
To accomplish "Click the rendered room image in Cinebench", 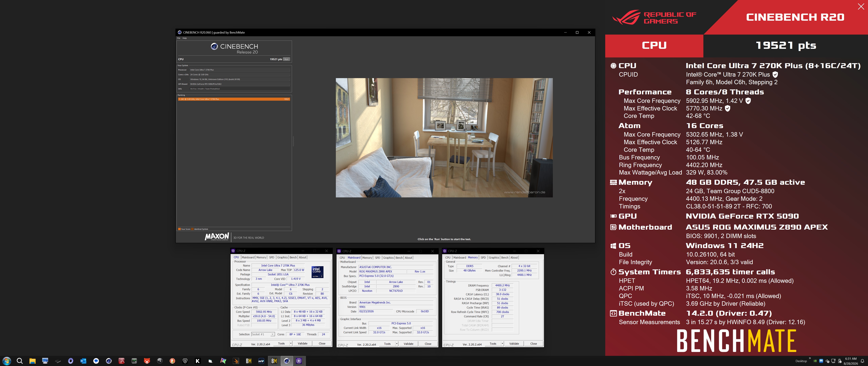I will pyautogui.click(x=444, y=138).
